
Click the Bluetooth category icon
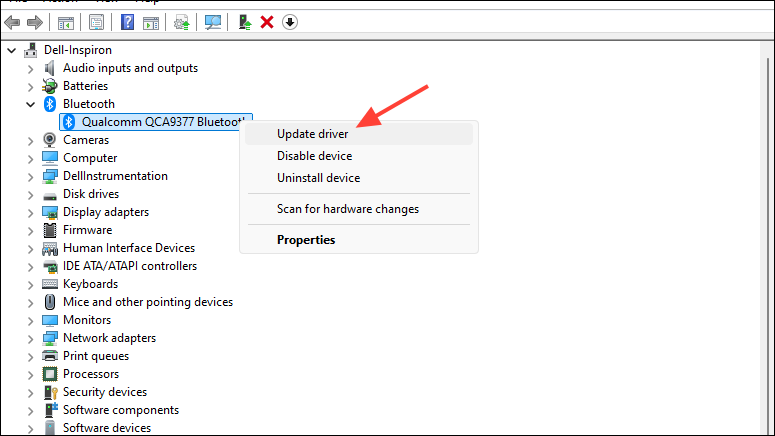tap(50, 104)
